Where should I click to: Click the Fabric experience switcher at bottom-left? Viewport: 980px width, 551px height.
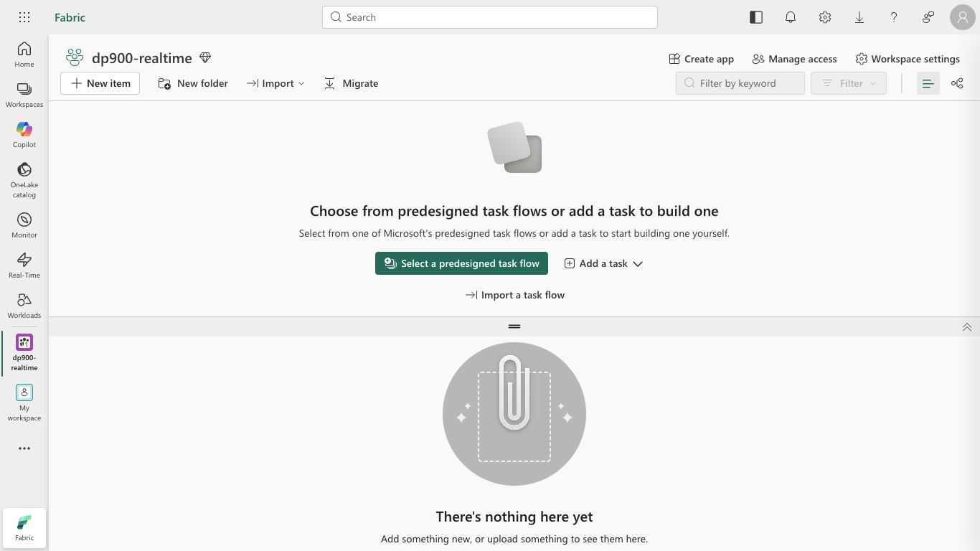click(24, 528)
